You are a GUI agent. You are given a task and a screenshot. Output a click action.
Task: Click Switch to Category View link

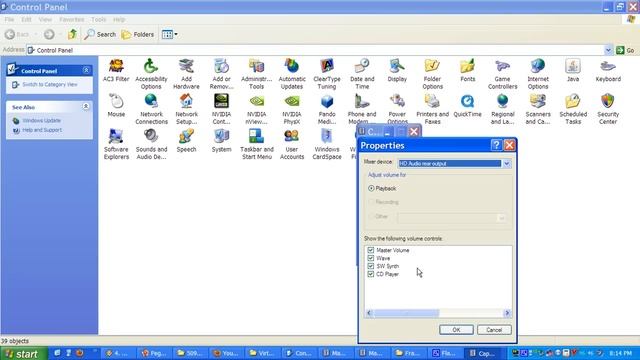(49, 84)
